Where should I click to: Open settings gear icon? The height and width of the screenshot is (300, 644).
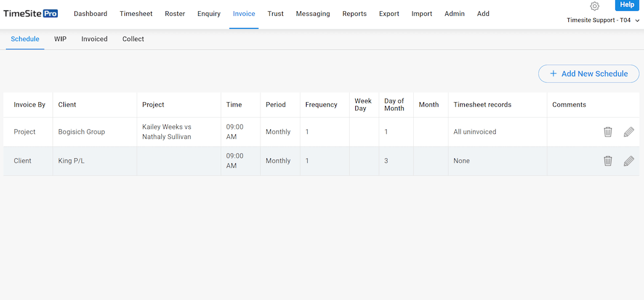tap(594, 6)
